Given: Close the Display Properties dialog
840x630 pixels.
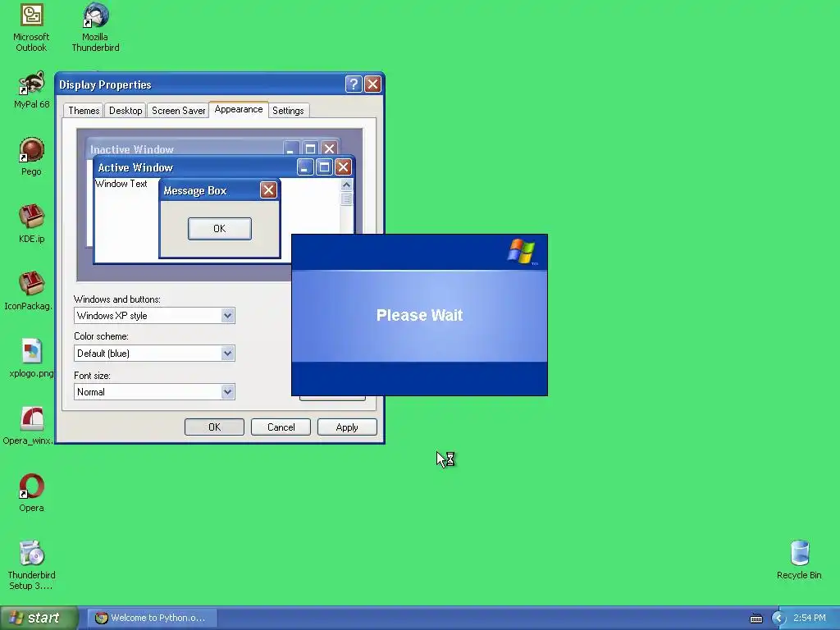Looking at the screenshot, I should (373, 84).
